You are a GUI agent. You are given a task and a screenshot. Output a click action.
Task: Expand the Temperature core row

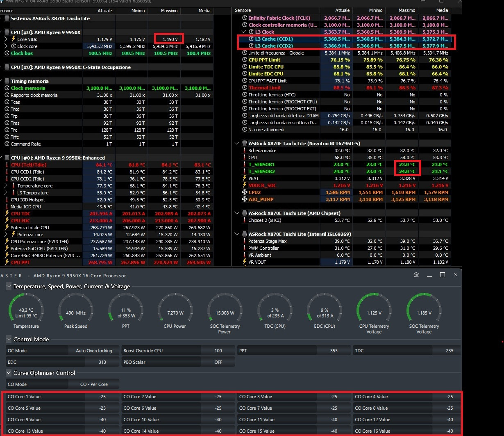[x=6, y=186]
